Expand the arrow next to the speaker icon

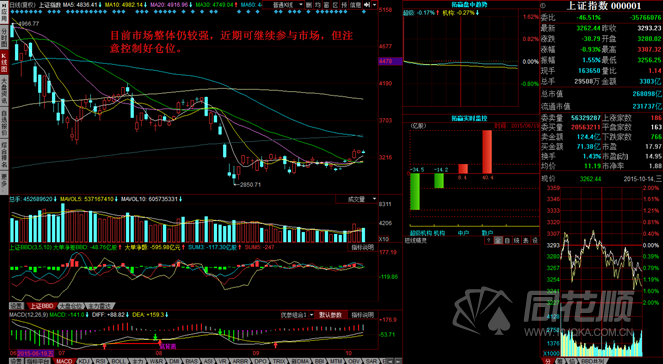pos(375,5)
